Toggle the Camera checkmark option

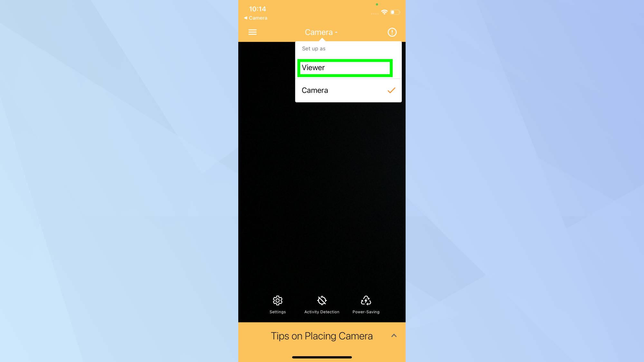391,90
